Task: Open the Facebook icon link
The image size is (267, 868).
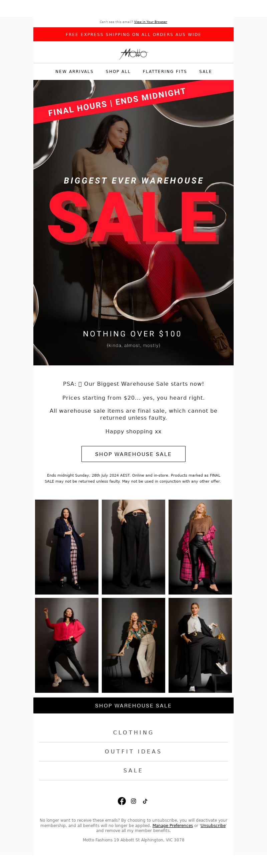Action: click(121, 801)
